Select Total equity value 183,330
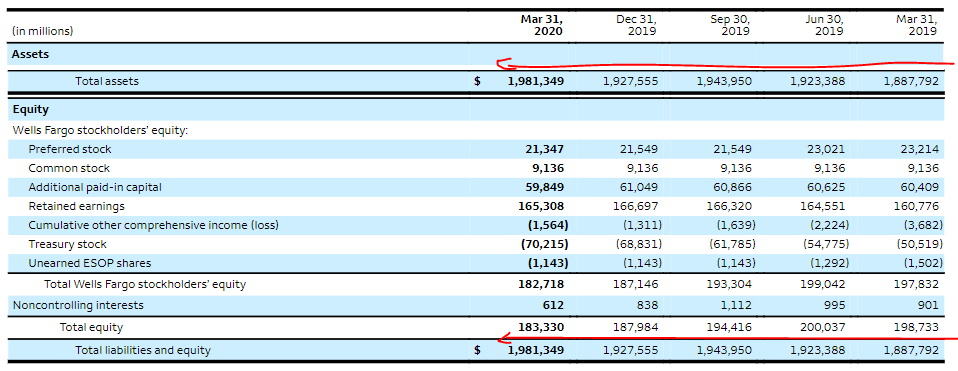 541,328
